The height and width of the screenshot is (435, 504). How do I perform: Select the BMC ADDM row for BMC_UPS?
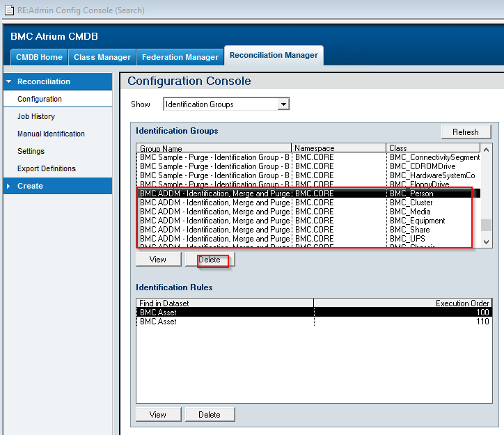pos(308,239)
